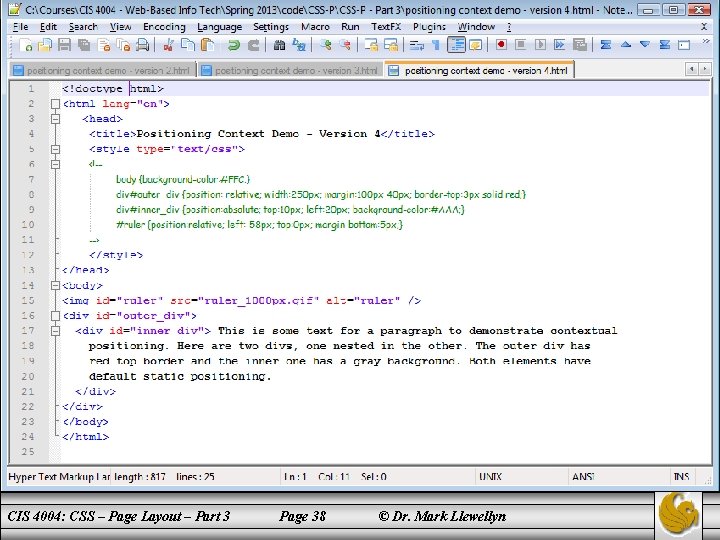The height and width of the screenshot is (540, 720).
Task: Create a new file with New icon
Action: 25,45
